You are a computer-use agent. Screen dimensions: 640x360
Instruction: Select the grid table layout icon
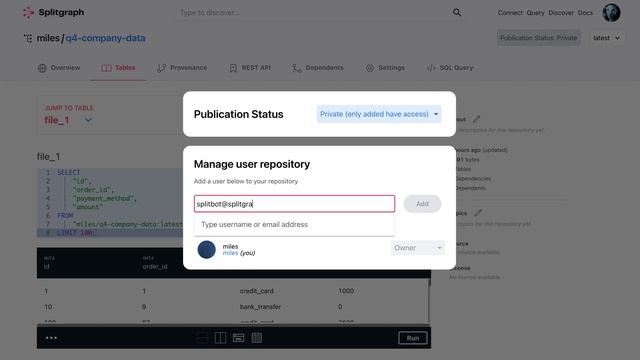(257, 338)
